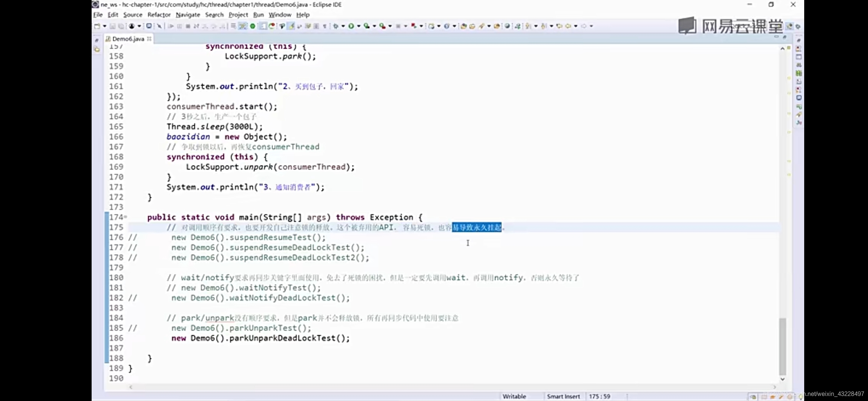Click the Disconnect debug icon
868x401 pixels.
tap(197, 26)
